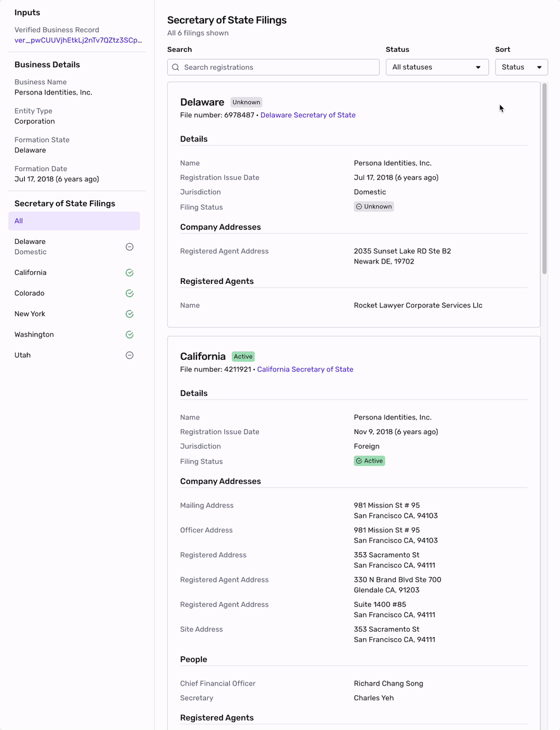This screenshot has height=730, width=560.
Task: Click the Delaware card heading
Action: pyautogui.click(x=202, y=102)
